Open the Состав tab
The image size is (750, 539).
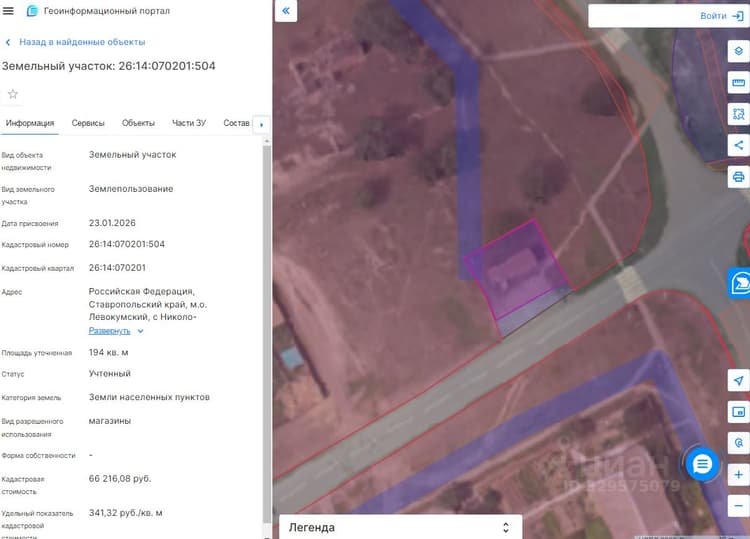[236, 123]
